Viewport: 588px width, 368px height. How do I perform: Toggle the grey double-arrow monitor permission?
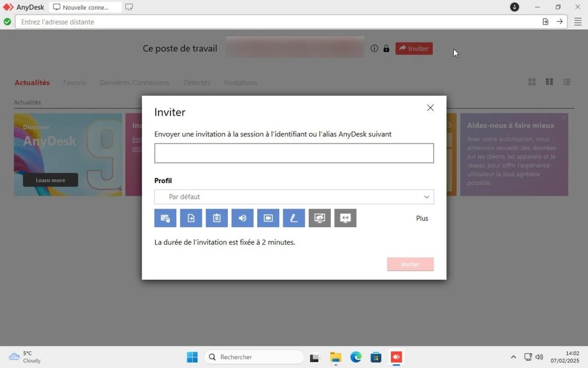click(345, 218)
